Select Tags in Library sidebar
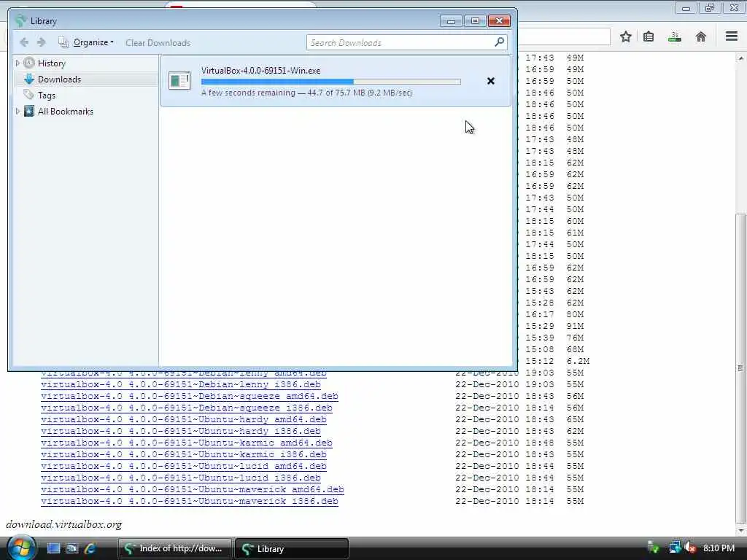The width and height of the screenshot is (747, 560). point(46,96)
